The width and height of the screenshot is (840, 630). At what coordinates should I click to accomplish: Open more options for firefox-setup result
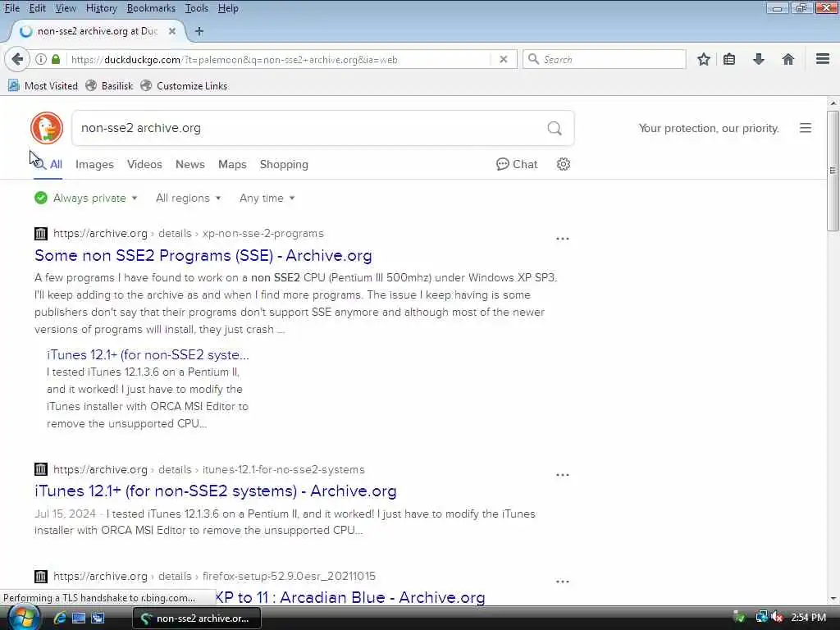[x=563, y=582]
